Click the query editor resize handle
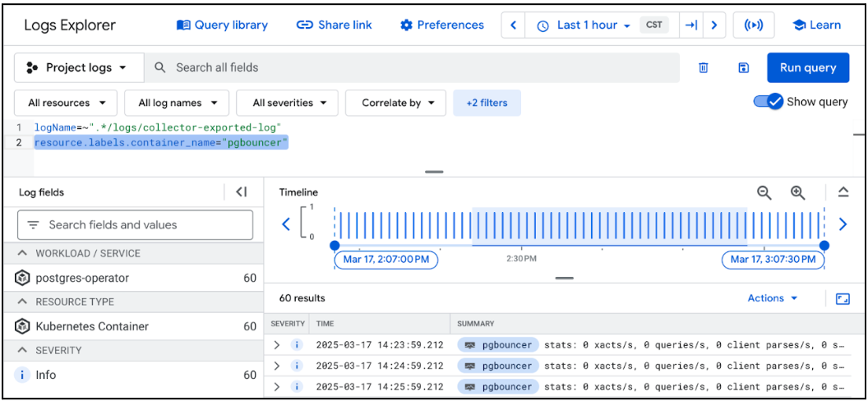The image size is (868, 401). click(434, 172)
